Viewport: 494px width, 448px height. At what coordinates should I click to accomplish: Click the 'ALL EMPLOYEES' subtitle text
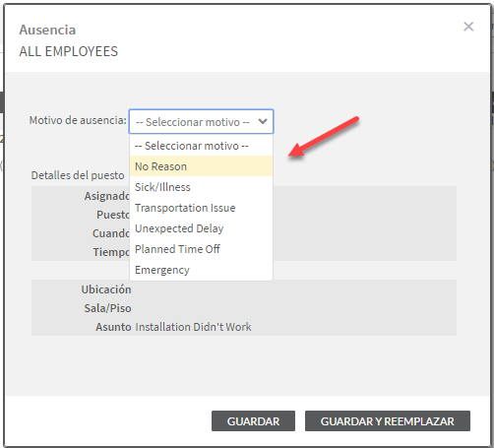tap(69, 51)
